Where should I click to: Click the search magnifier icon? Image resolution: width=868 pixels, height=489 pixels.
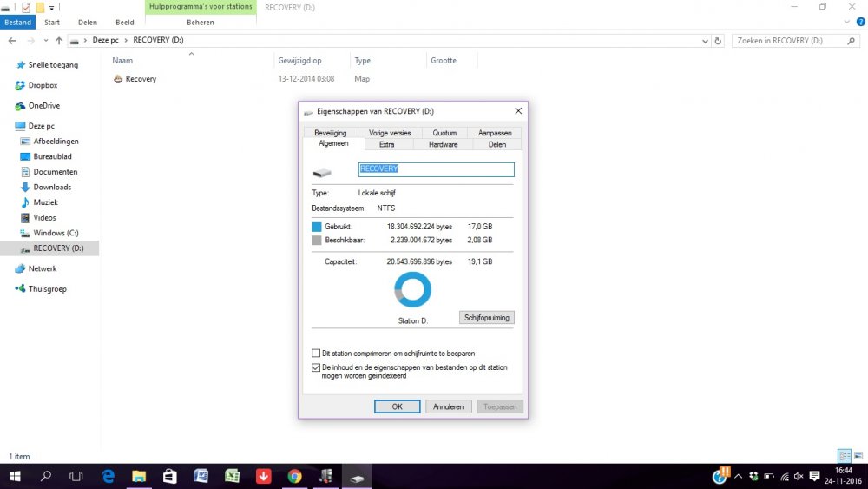pyautogui.click(x=851, y=41)
